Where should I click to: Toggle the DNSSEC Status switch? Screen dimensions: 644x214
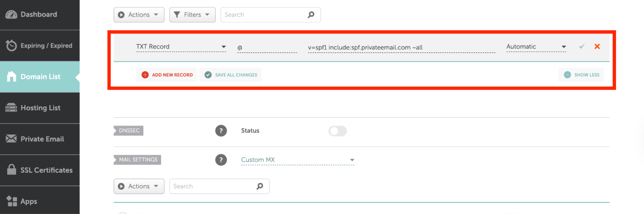pos(337,131)
